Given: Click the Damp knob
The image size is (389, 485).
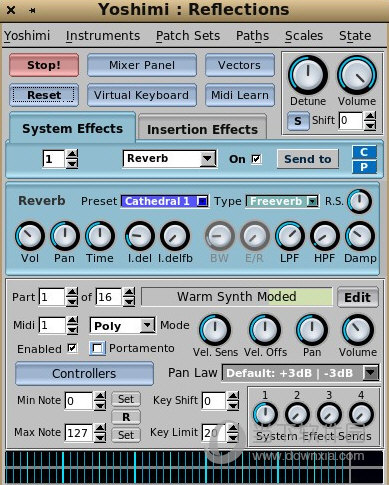Looking at the screenshot, I should click(x=360, y=236).
